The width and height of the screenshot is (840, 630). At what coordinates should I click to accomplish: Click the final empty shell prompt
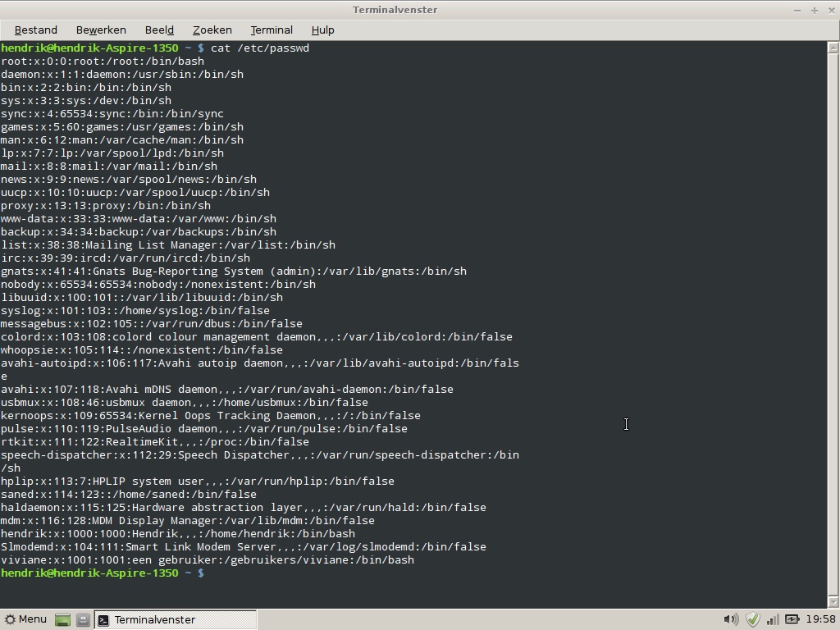(x=103, y=573)
